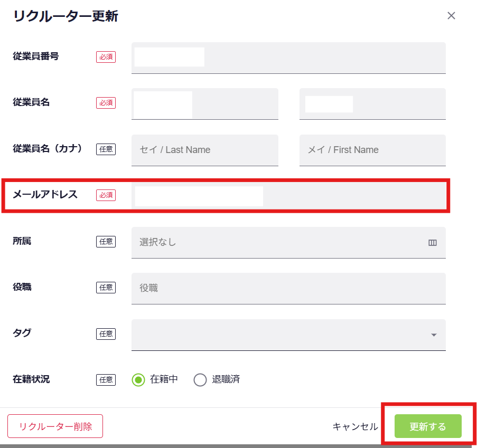Screen dimensions: 477x448
Task: Click the 役職 text field
Action: click(x=288, y=288)
